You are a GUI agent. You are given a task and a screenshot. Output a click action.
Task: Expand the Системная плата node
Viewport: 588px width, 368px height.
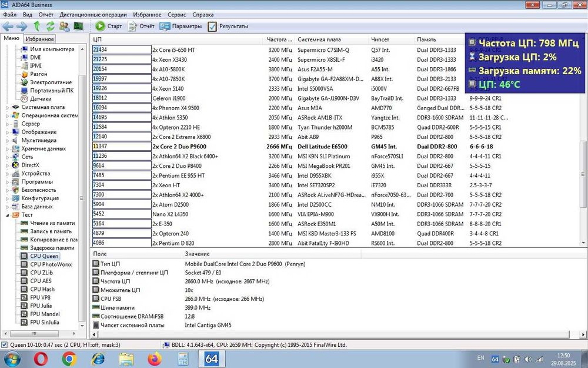pos(8,107)
